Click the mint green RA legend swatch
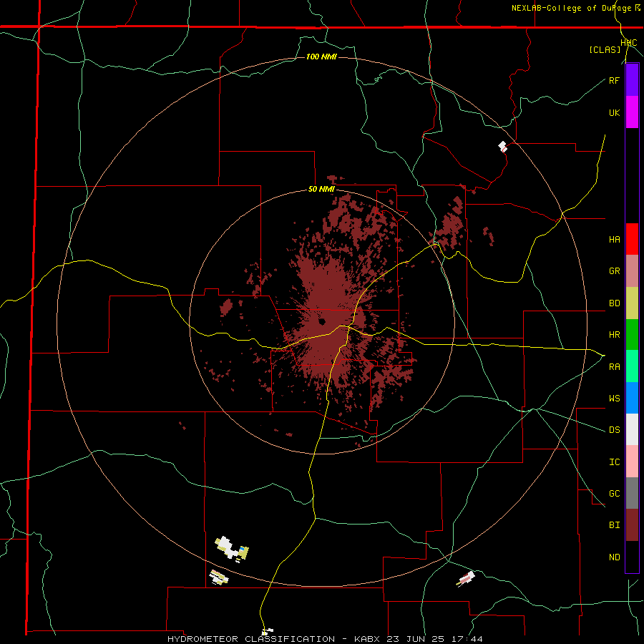The width and height of the screenshot is (644, 644). (x=632, y=366)
